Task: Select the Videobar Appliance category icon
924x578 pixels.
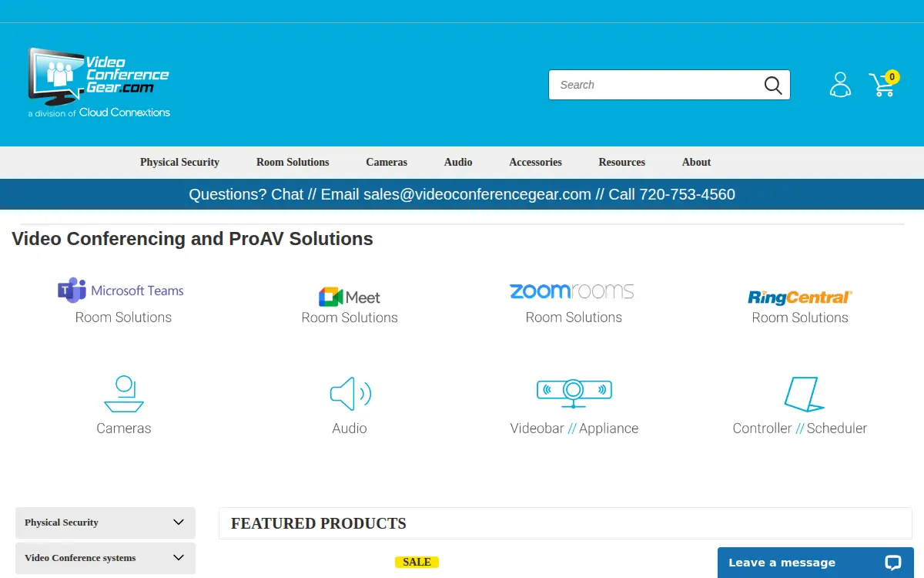Action: [574, 392]
